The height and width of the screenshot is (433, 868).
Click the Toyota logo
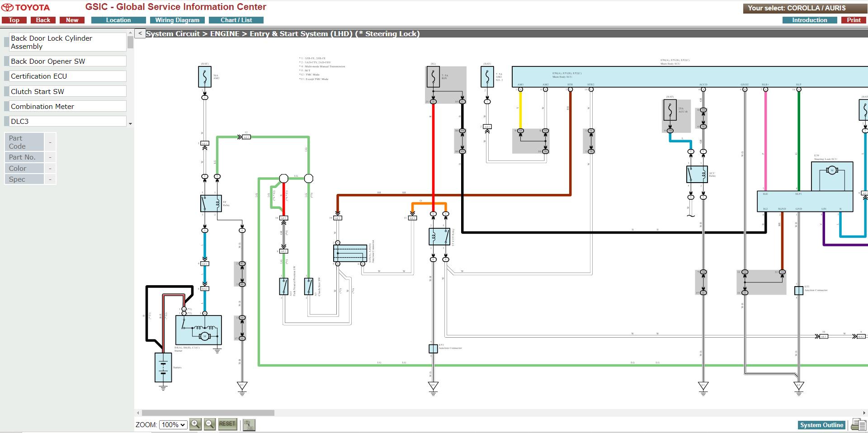25,8
